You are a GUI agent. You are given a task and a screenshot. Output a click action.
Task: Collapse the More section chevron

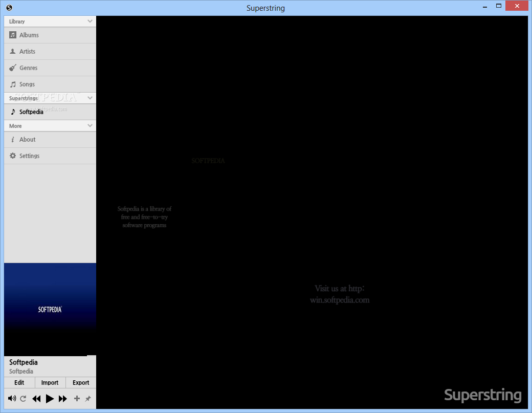tap(90, 125)
